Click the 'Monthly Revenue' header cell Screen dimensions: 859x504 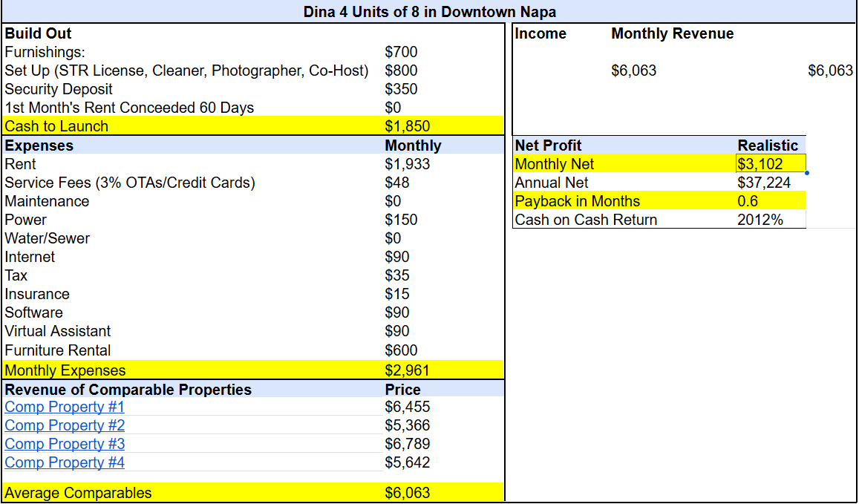672,33
